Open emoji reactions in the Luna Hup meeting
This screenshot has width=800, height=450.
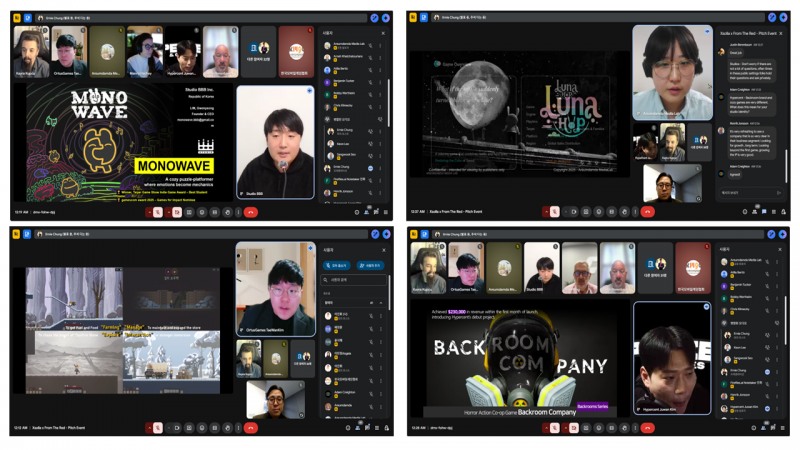599,212
